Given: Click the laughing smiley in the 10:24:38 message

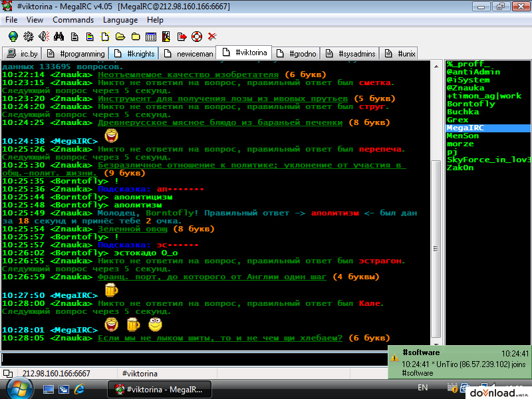Looking at the screenshot, I should pyautogui.click(x=111, y=136).
